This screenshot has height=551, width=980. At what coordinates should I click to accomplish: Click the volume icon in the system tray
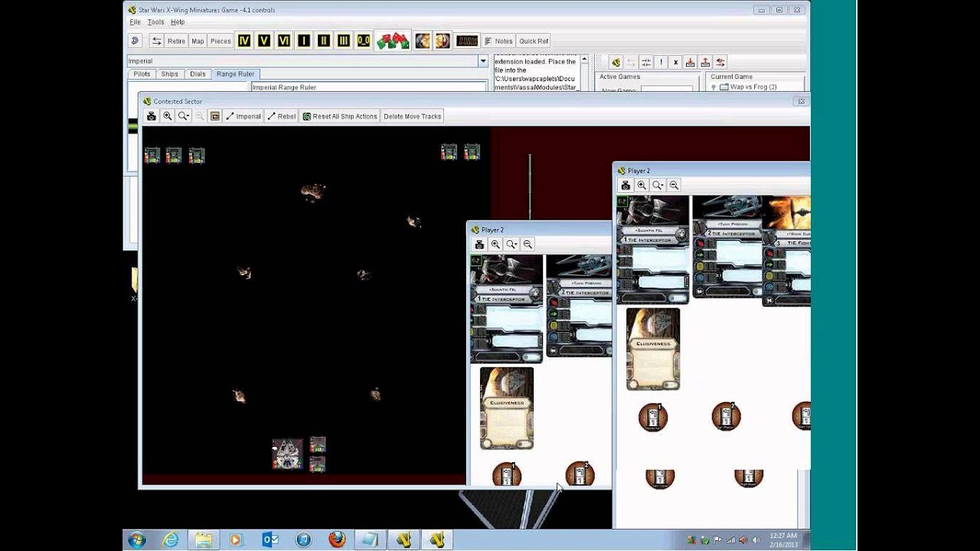756,540
